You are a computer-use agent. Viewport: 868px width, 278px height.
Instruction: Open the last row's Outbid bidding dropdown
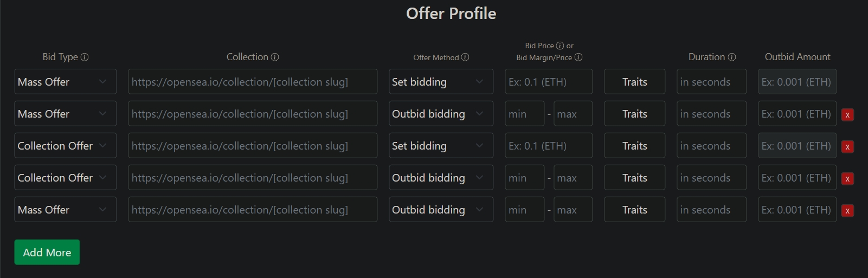(440, 210)
